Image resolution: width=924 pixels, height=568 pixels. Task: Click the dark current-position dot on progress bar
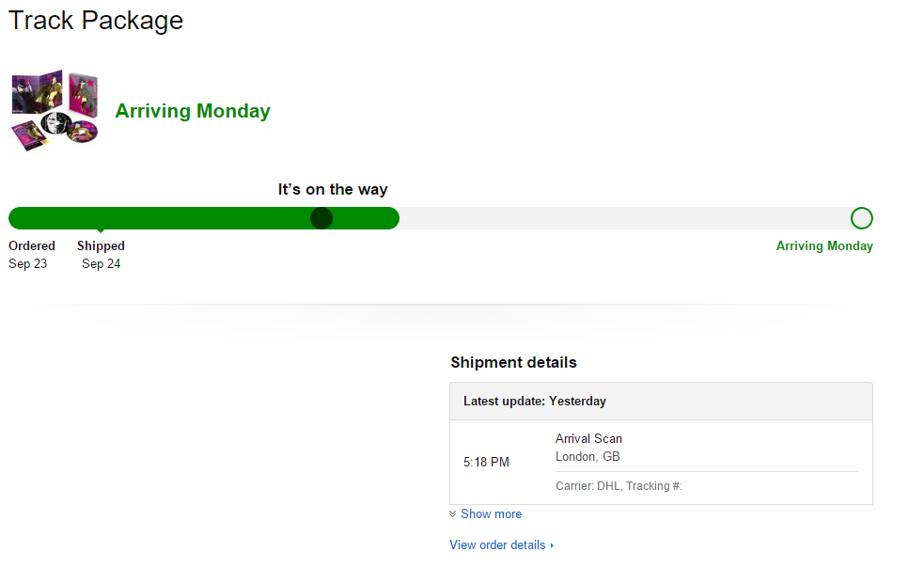click(x=321, y=218)
